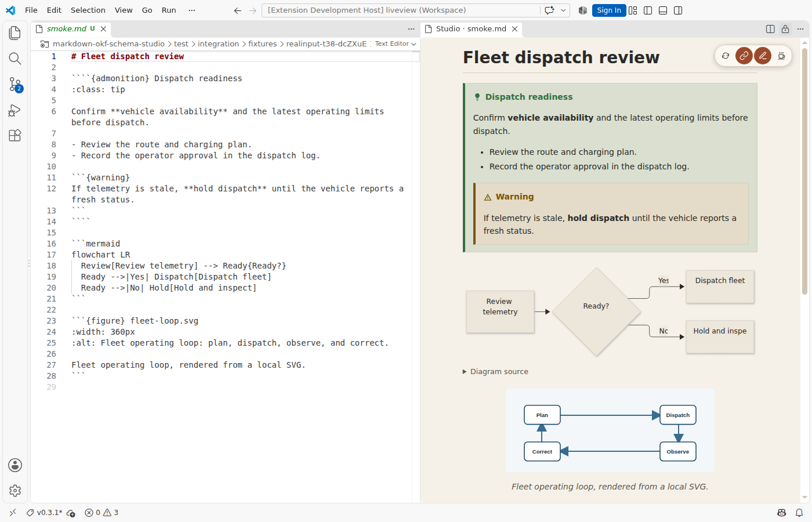Click the refresh preview icon in Studio toolbar
The width and height of the screenshot is (812, 522).
tap(726, 56)
